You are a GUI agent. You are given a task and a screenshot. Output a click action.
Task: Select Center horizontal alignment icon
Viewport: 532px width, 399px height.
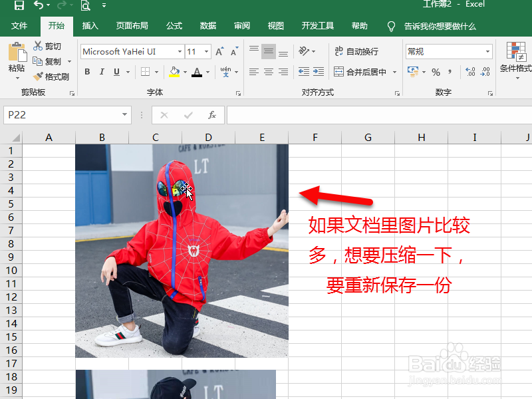click(x=269, y=72)
